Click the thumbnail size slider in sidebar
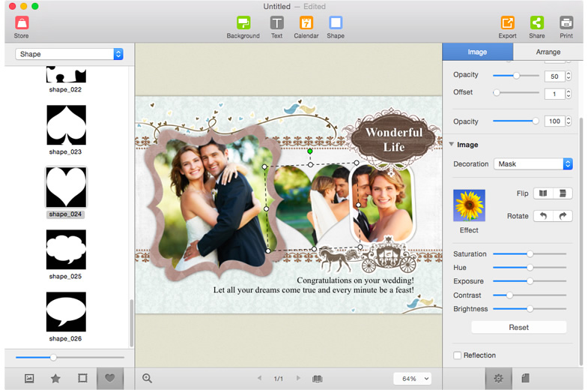 (x=70, y=357)
